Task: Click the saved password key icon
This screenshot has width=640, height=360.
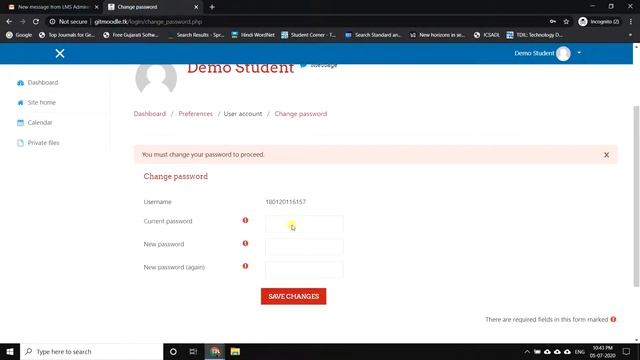Action: pos(553,22)
